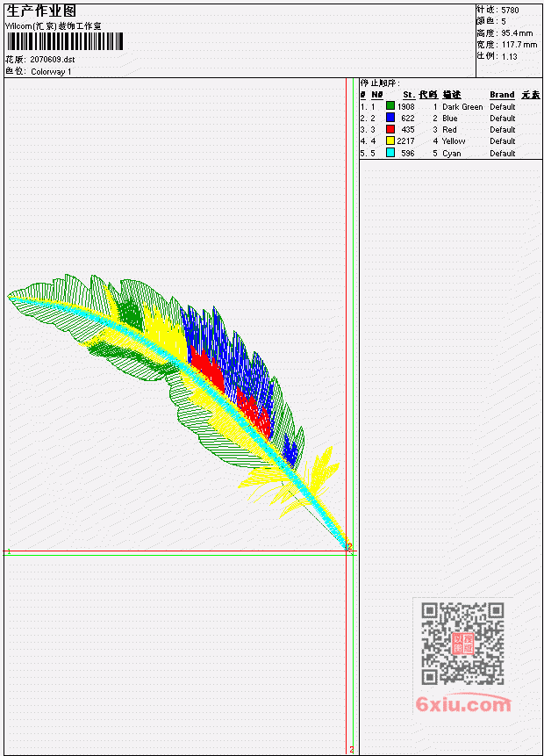Image resolution: width=544 pixels, height=756 pixels.
Task: Click the stitch total 5780
Action: pos(510,11)
